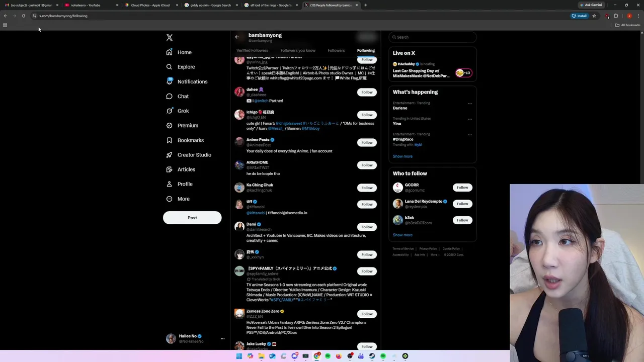This screenshot has height=362, width=644.
Task: Open a new browser tab
Action: pyautogui.click(x=366, y=5)
